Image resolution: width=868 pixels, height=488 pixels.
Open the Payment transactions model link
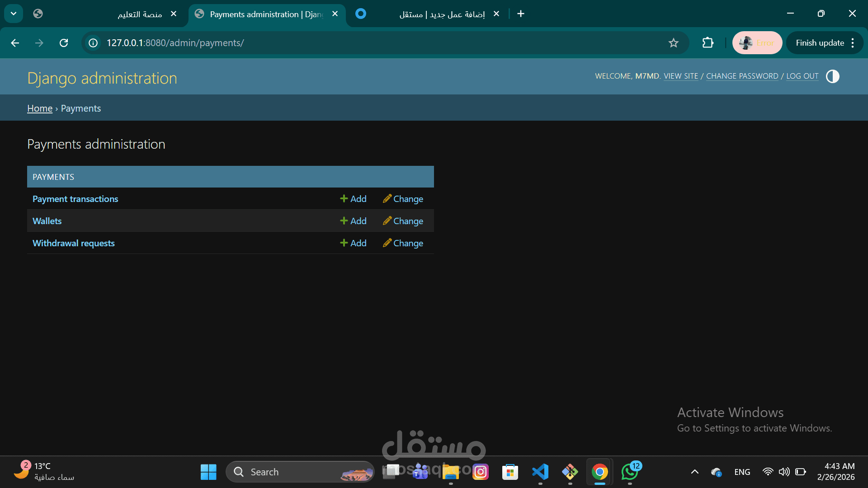75,199
